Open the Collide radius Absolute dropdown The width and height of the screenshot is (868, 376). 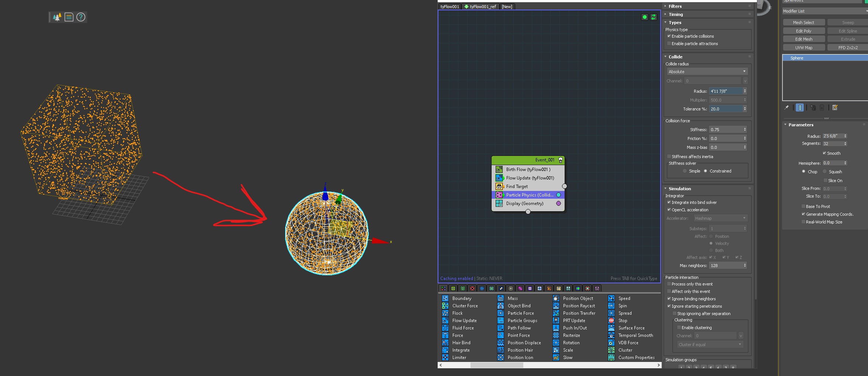(707, 72)
